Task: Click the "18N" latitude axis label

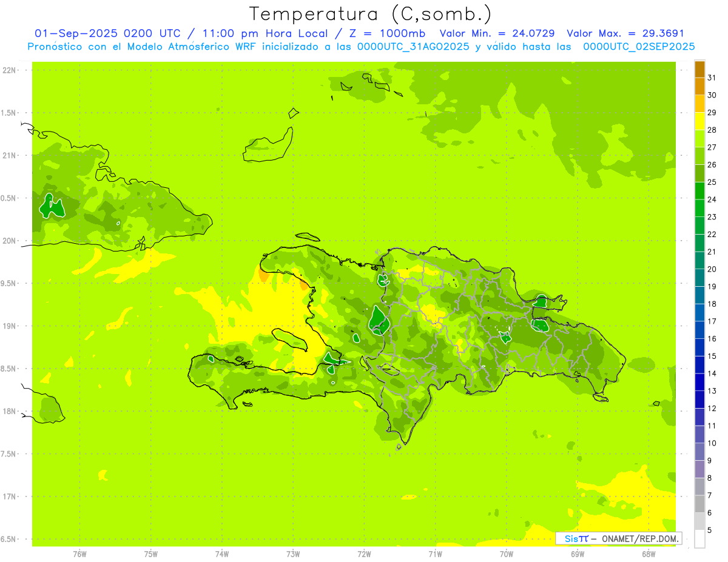Action: [x=9, y=412]
